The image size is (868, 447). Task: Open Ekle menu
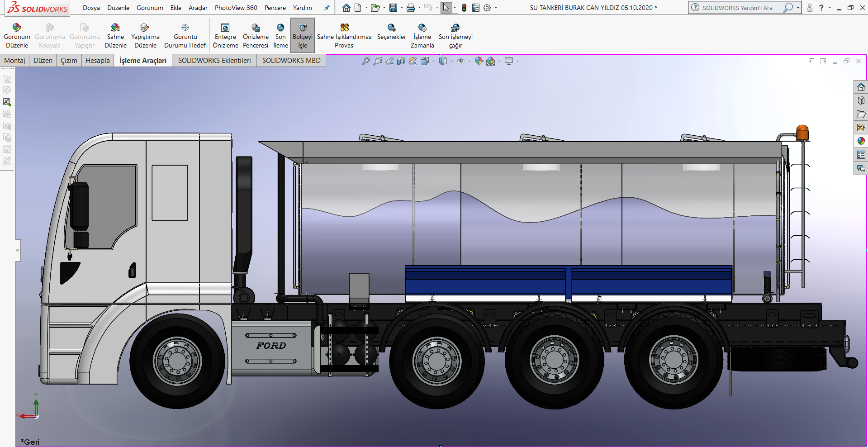176,8
